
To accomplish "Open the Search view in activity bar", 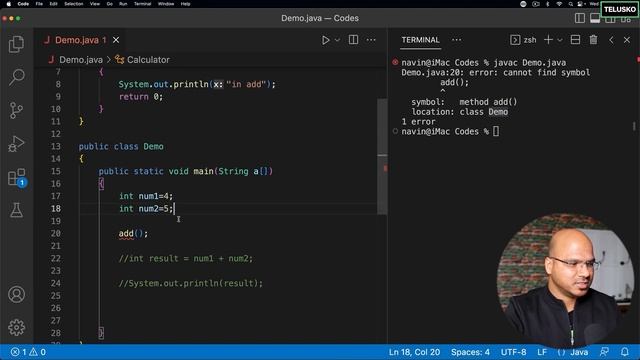I will pyautogui.click(x=16, y=77).
